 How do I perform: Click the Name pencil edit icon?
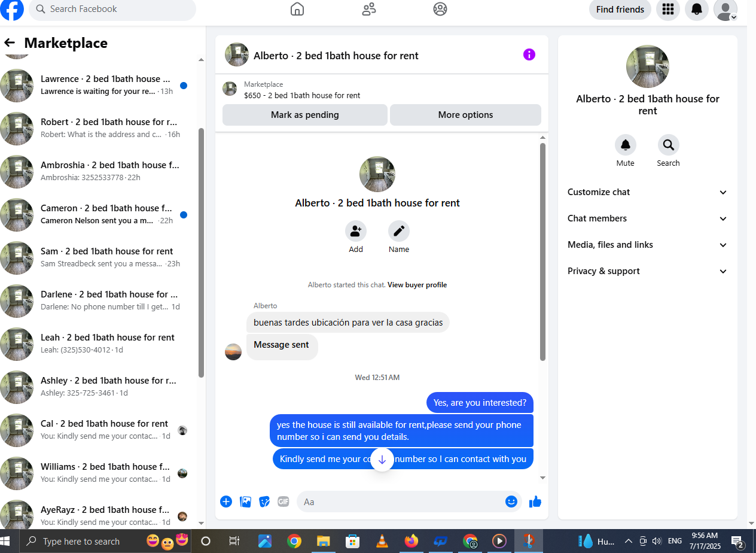tap(399, 231)
